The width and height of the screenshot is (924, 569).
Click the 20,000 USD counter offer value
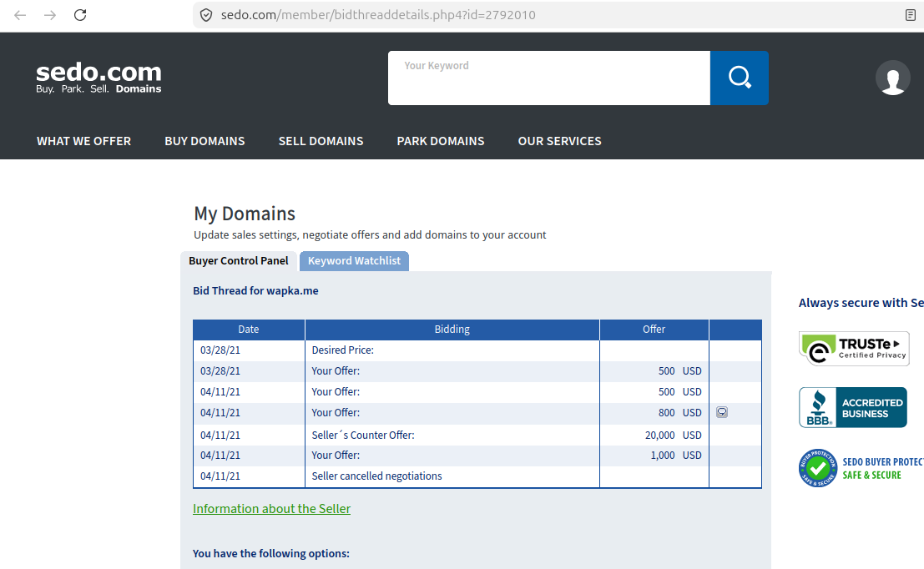coord(673,436)
